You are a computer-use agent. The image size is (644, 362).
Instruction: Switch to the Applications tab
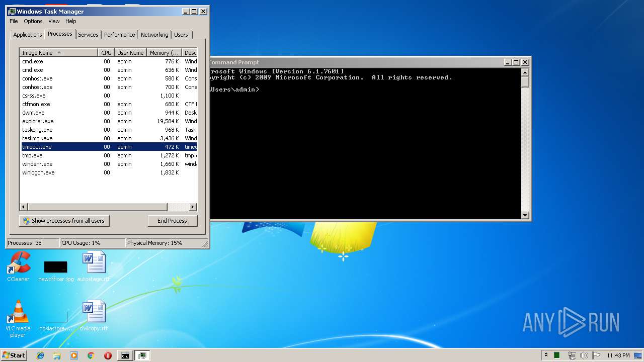click(x=28, y=35)
